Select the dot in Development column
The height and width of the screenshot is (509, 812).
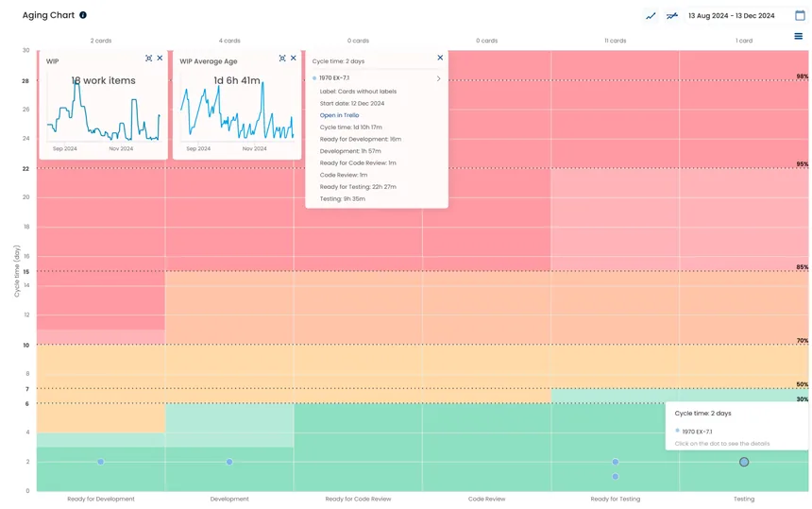[229, 462]
